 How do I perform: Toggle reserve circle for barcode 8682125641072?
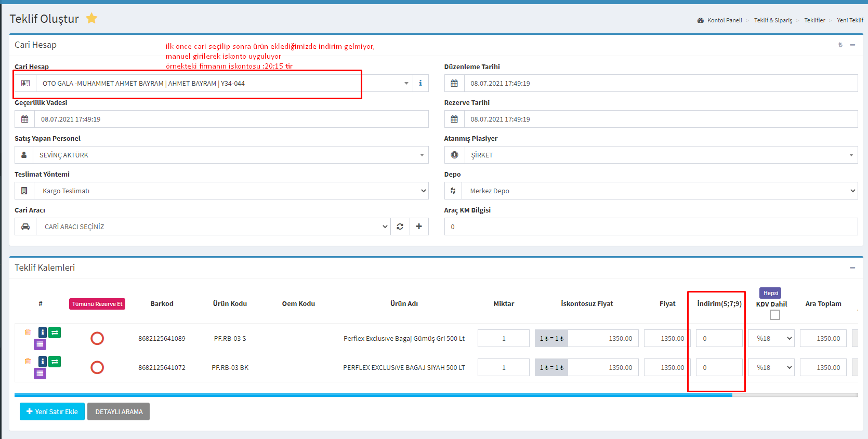[x=97, y=367]
